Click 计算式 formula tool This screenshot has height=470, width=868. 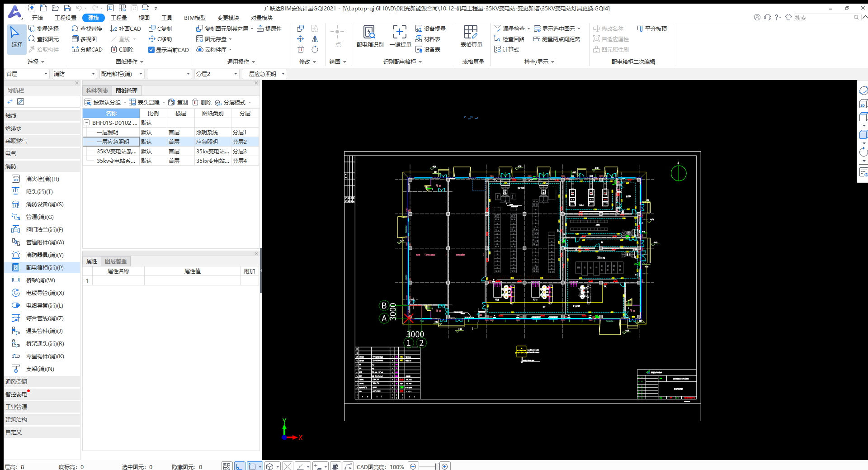(506, 49)
